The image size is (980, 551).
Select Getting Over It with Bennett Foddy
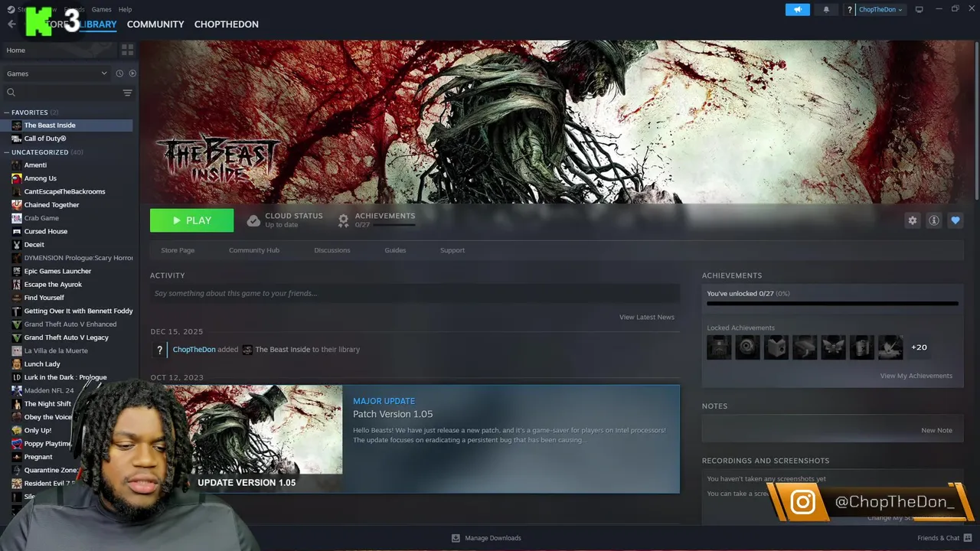78,311
